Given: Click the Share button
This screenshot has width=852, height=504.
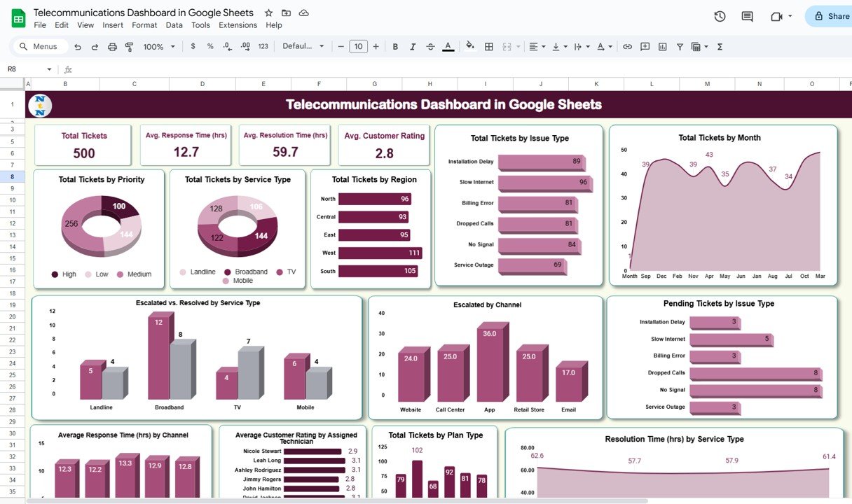Looking at the screenshot, I should [829, 17].
